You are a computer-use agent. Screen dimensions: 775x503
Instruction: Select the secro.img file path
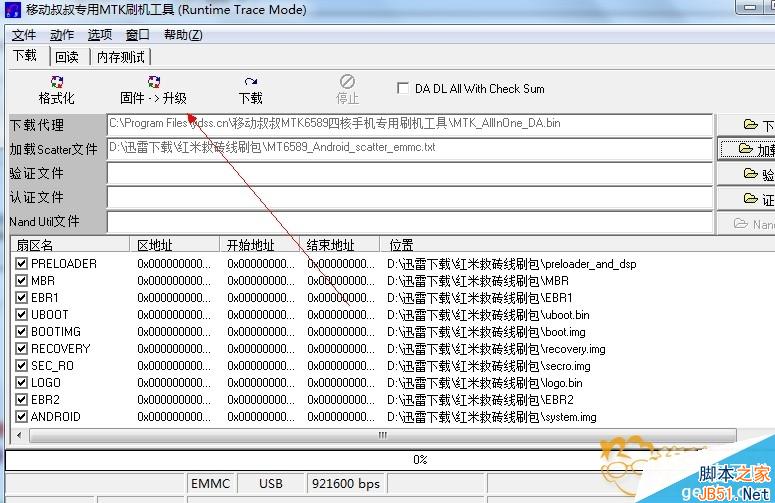click(489, 366)
